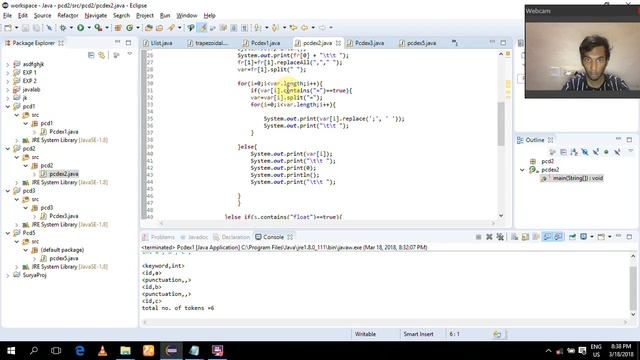Toggle Link with Editor in Package Explorer
This screenshot has width=640, height=360.
[x=101, y=55]
